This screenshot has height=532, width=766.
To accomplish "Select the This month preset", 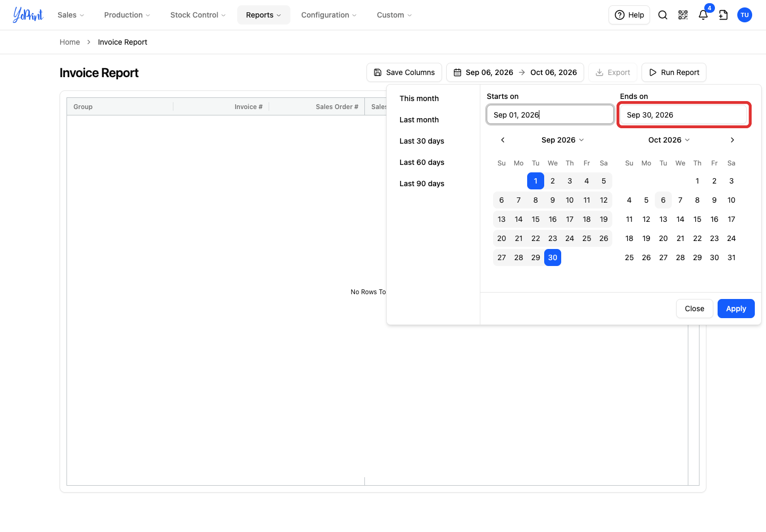I will click(x=419, y=98).
